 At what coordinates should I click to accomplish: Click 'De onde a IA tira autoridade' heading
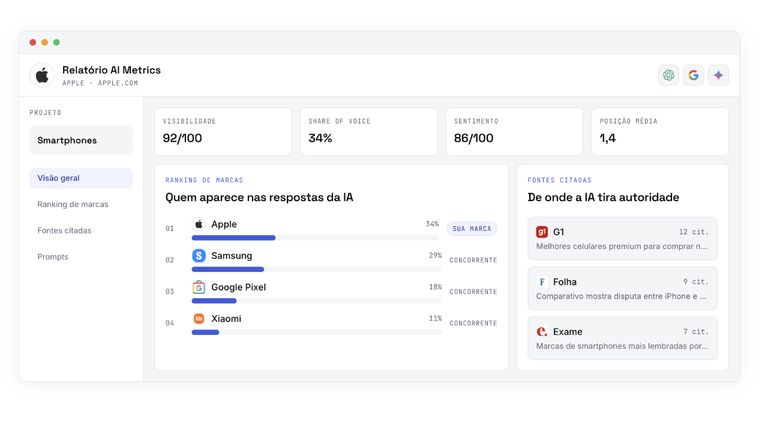(x=603, y=197)
